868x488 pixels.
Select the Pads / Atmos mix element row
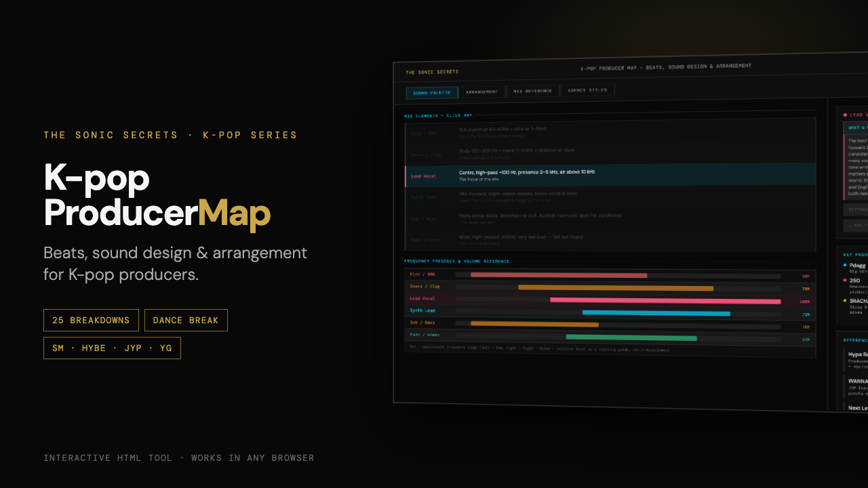[x=610, y=240]
